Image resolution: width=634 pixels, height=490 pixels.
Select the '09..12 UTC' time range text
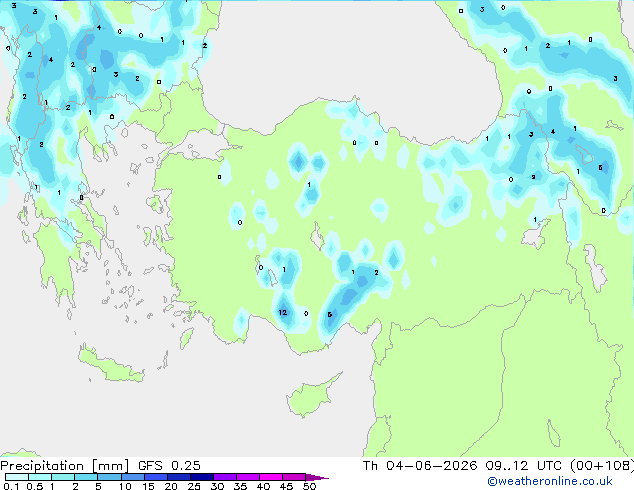click(x=524, y=466)
